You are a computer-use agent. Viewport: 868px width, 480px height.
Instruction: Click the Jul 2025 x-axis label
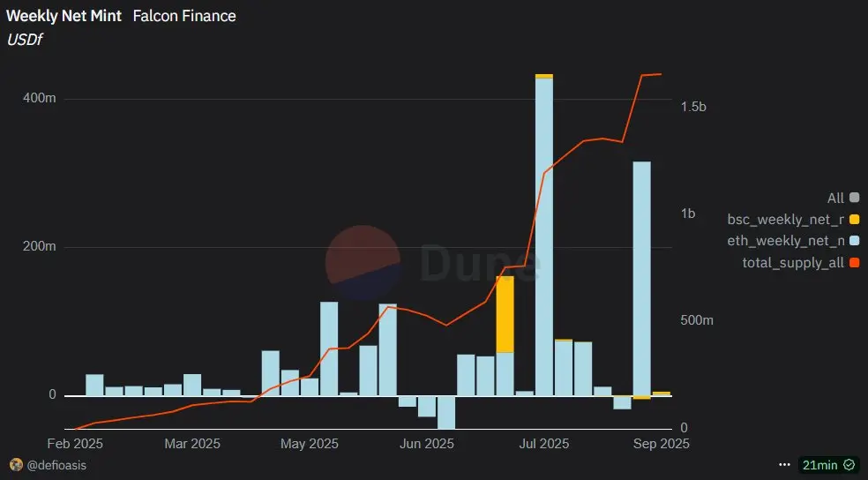(x=543, y=444)
